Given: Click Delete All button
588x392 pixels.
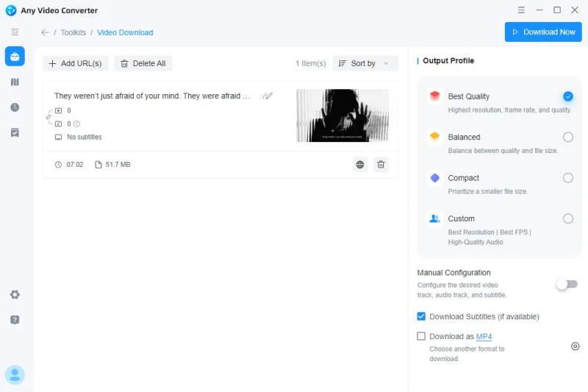Looking at the screenshot, I should 143,63.
